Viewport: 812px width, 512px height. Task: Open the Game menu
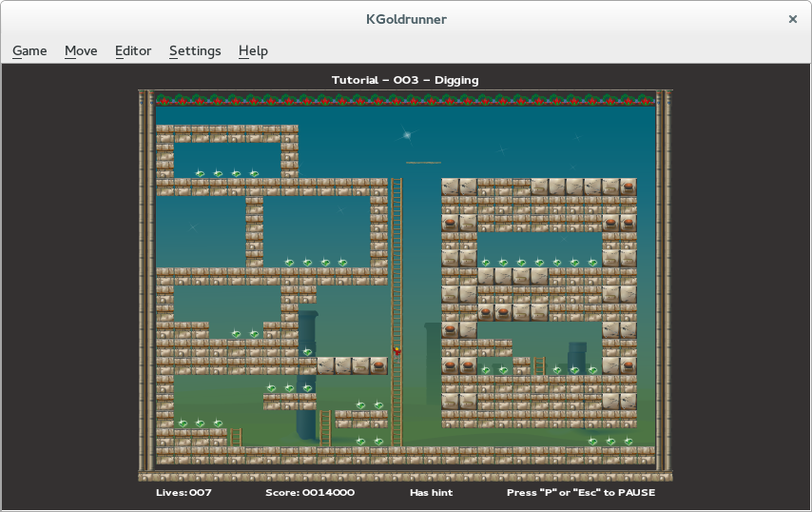pos(29,50)
